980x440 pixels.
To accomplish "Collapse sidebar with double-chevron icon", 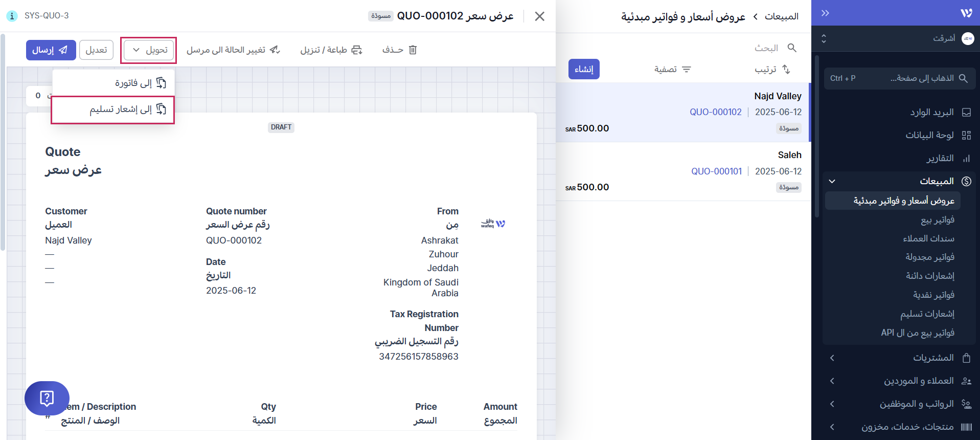I will (825, 13).
